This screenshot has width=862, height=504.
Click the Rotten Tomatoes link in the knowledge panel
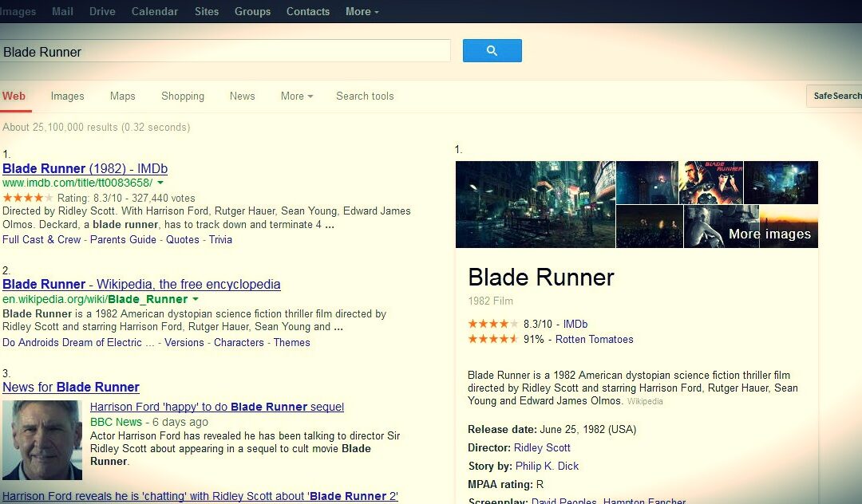click(594, 339)
